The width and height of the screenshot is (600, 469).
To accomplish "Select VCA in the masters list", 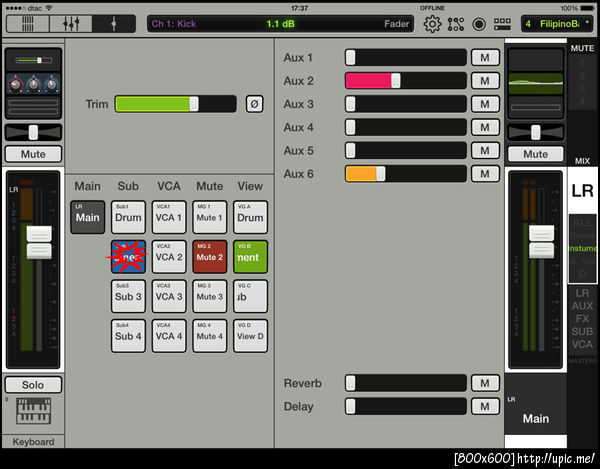I will pos(582,344).
